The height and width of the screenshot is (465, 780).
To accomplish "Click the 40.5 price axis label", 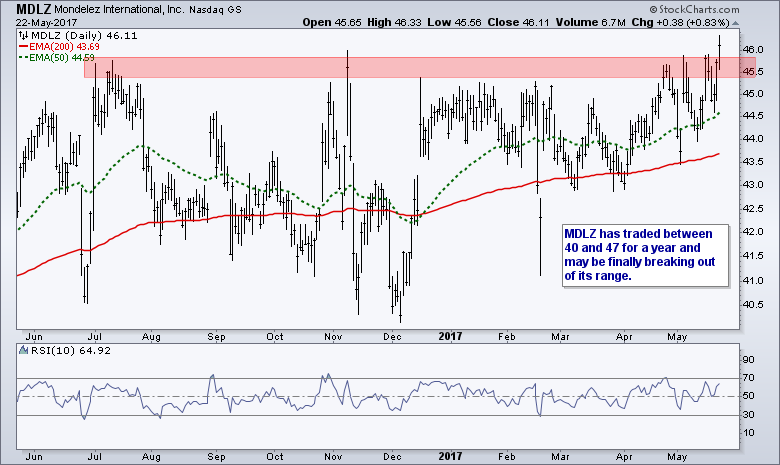I will point(753,303).
